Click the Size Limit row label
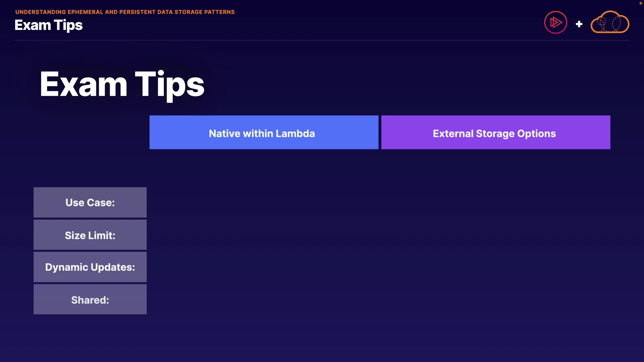The image size is (644, 362). click(x=90, y=235)
